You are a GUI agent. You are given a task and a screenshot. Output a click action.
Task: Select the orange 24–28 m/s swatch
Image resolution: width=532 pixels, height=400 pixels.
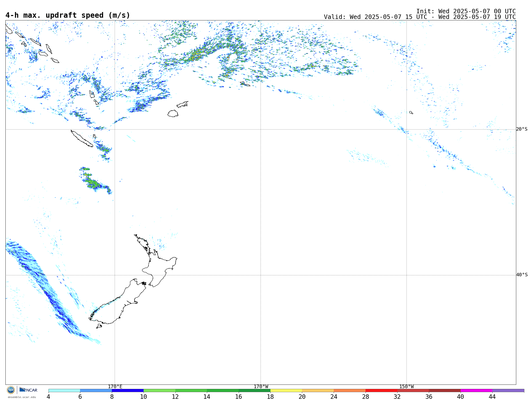pos(350,391)
